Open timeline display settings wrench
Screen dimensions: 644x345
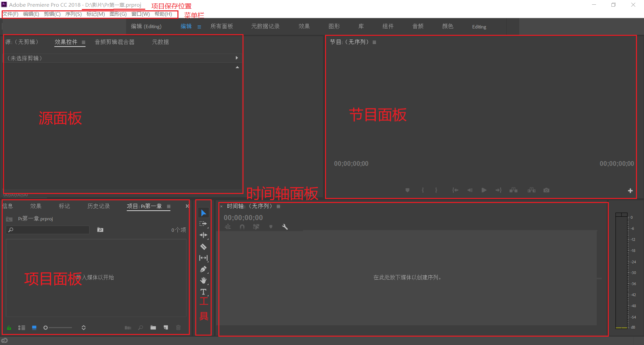(285, 227)
